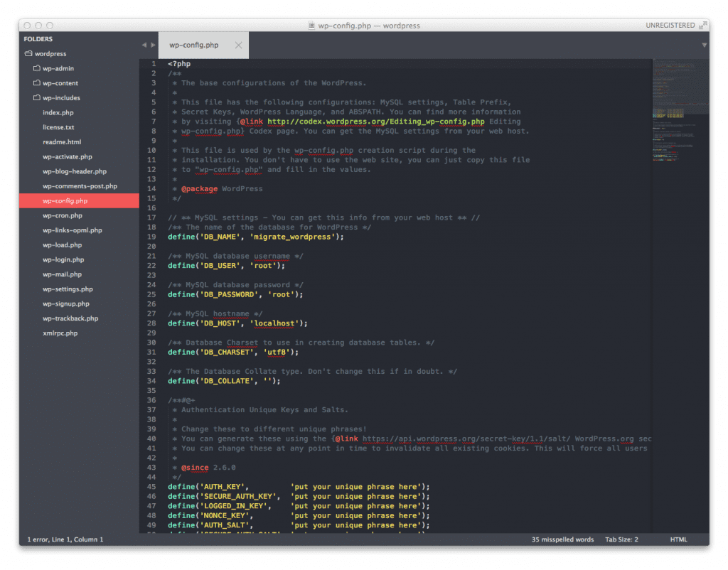
Task: Open wp-signup.php in sidebar
Action: [x=66, y=304]
